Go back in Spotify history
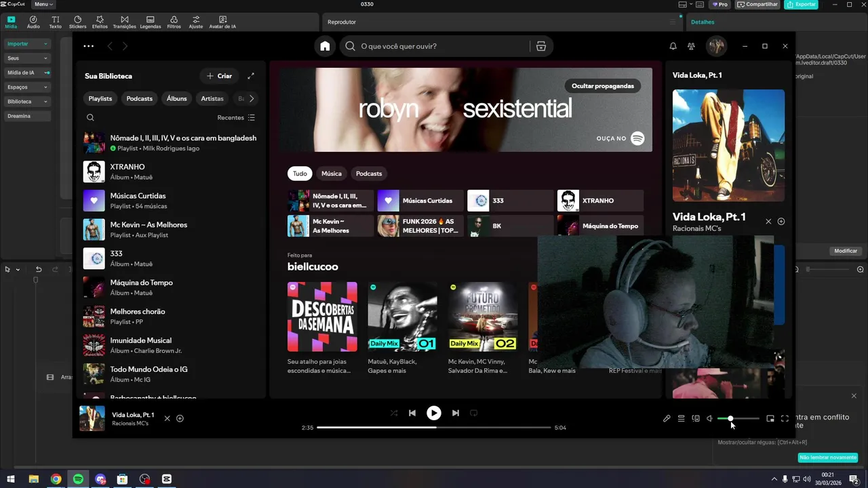 [x=109, y=46]
